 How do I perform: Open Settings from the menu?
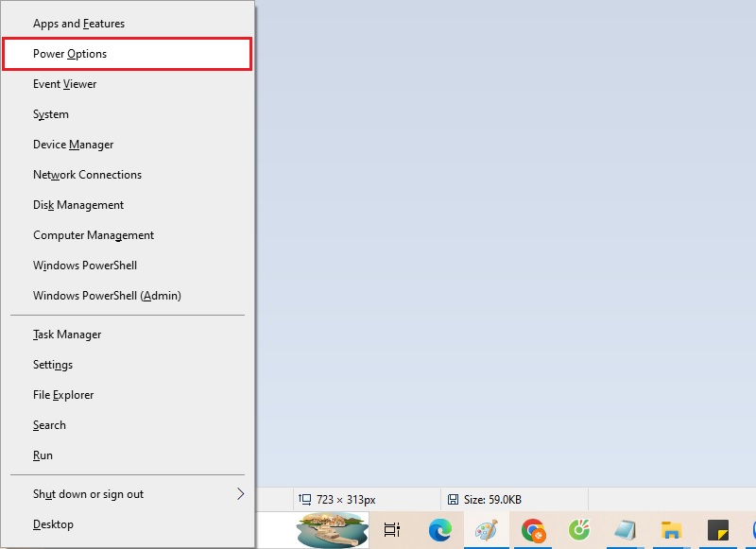coord(128,365)
